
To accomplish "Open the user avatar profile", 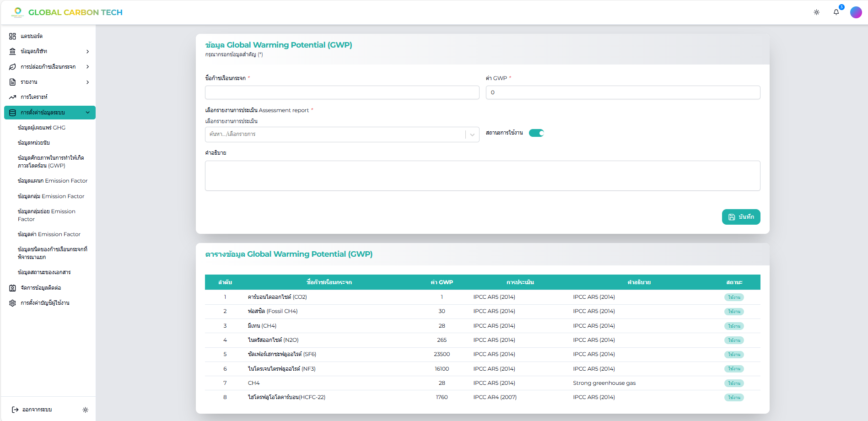I will (x=856, y=12).
